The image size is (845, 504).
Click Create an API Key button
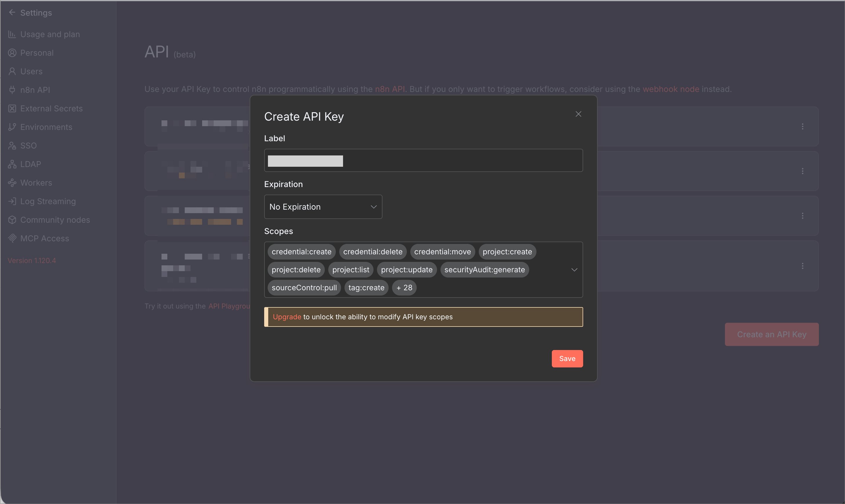(x=772, y=335)
